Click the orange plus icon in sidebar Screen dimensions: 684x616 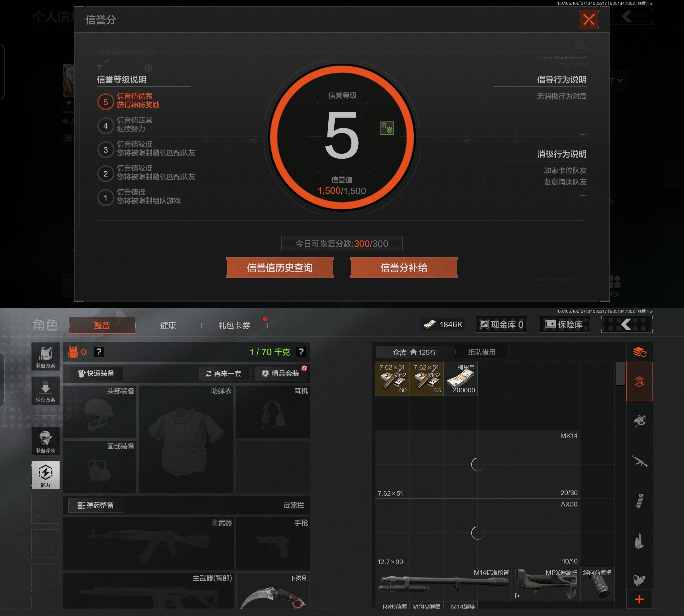[x=639, y=600]
